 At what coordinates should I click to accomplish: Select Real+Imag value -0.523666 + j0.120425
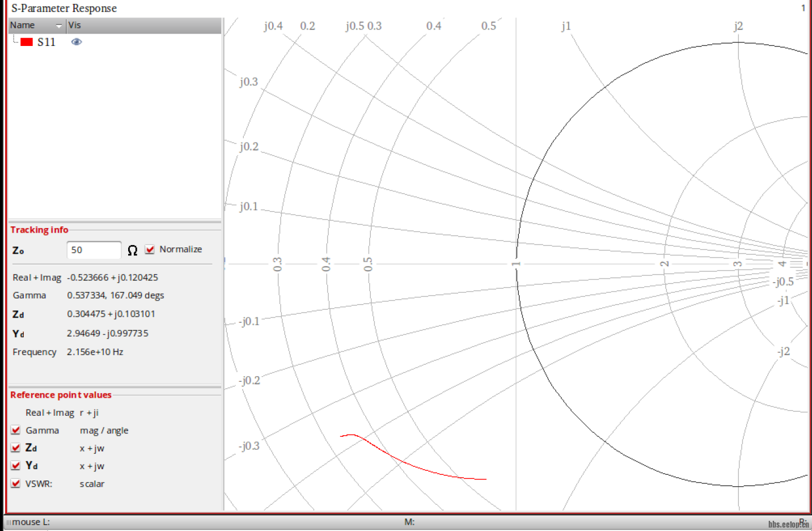113,277
